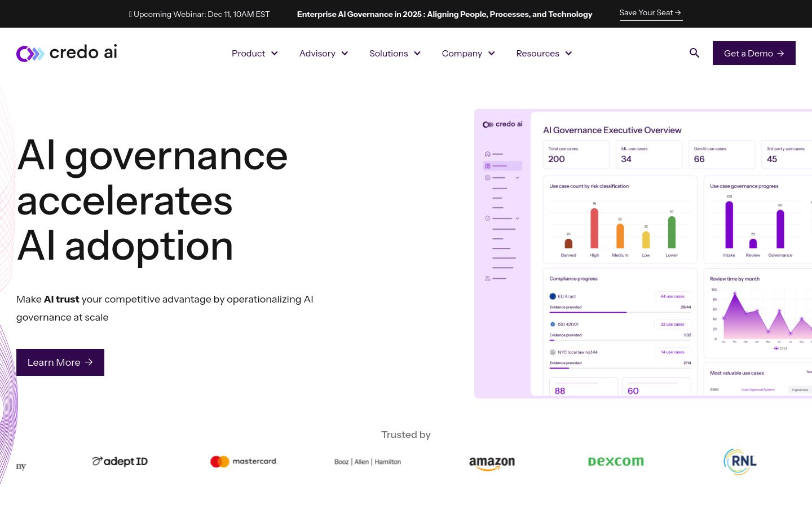Click the GenAI use cases 66 card
812x508 pixels.
[722, 155]
